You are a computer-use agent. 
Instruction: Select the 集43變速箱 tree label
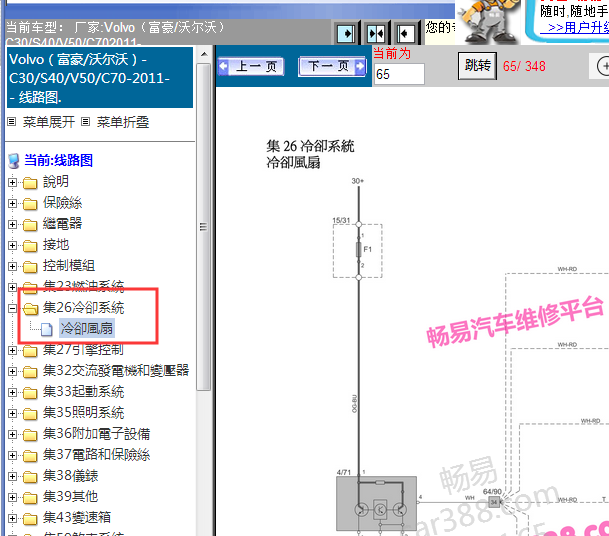(77, 517)
